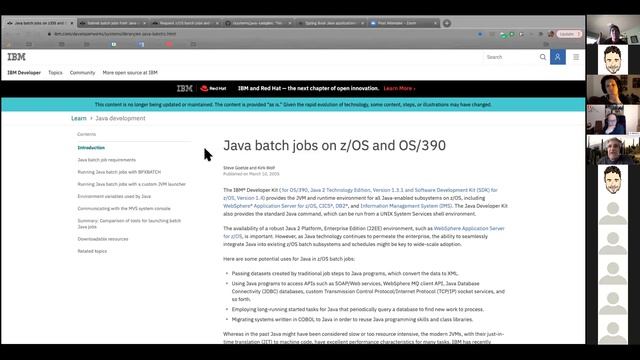Go to 'custom JVM launcher' section link
Viewport: 640px width, 360px height.
pyautogui.click(x=131, y=184)
